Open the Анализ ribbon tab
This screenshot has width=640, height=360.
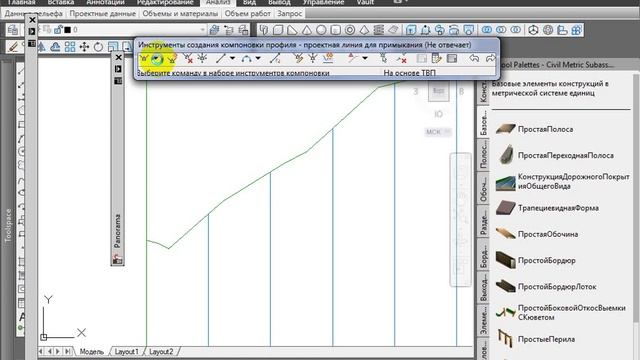218,2
